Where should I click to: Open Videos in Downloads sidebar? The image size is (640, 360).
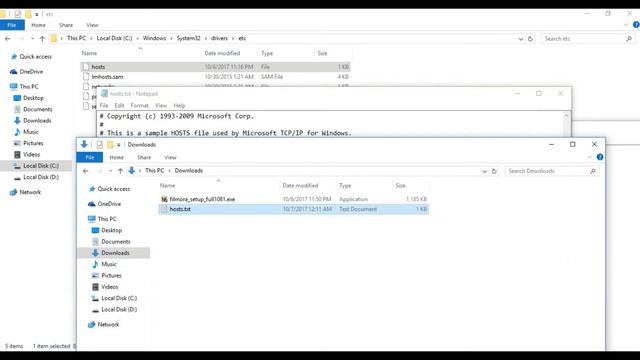tap(109, 287)
